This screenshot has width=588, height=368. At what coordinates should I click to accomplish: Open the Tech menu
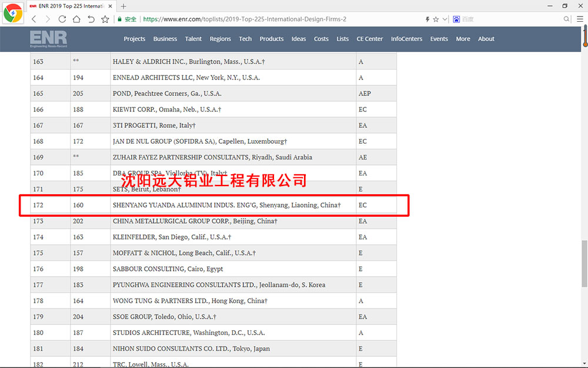[x=245, y=39]
